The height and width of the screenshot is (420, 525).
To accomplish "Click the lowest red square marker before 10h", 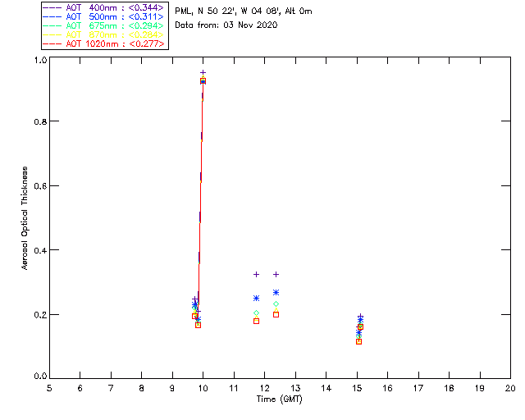I will pyautogui.click(x=198, y=325).
